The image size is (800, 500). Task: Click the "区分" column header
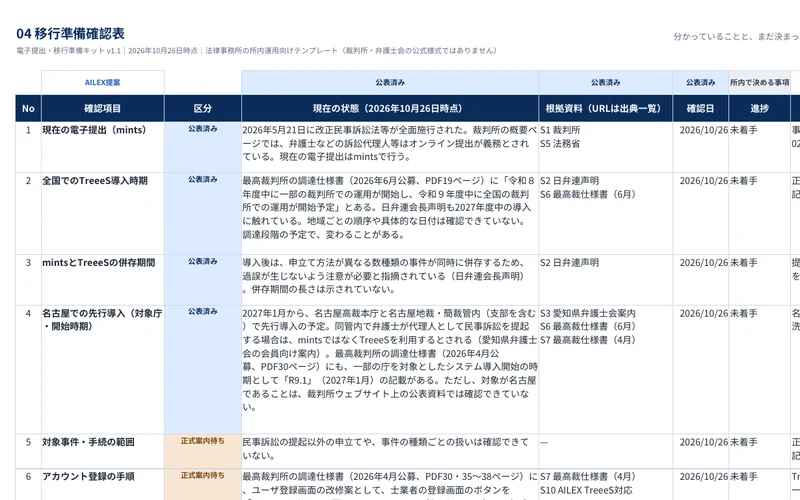203,108
